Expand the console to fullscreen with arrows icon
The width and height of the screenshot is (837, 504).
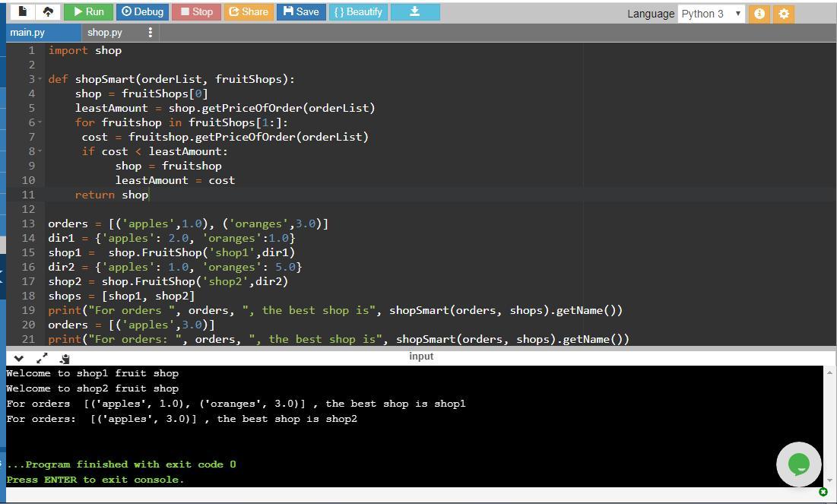42,358
